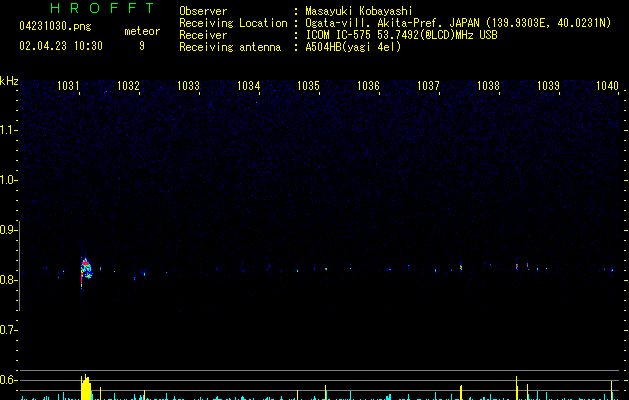Image resolution: width=629 pixels, height=400 pixels.
Task: Click the tall yellow power bar near 1031
Action: [86, 387]
